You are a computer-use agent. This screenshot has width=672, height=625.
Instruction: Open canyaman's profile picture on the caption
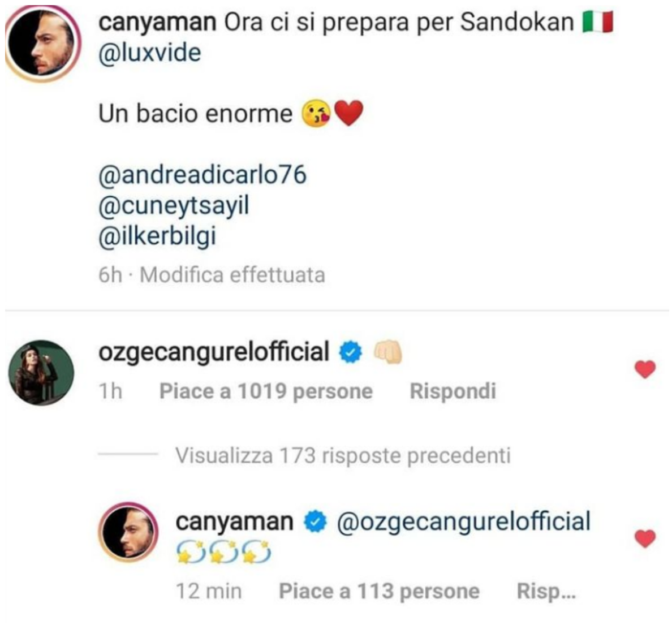click(42, 44)
